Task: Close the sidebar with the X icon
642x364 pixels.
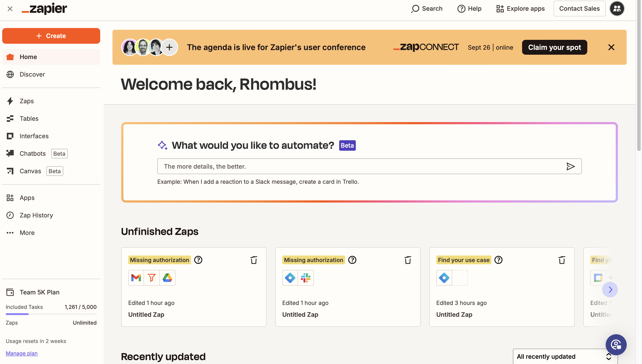Action: [10, 9]
